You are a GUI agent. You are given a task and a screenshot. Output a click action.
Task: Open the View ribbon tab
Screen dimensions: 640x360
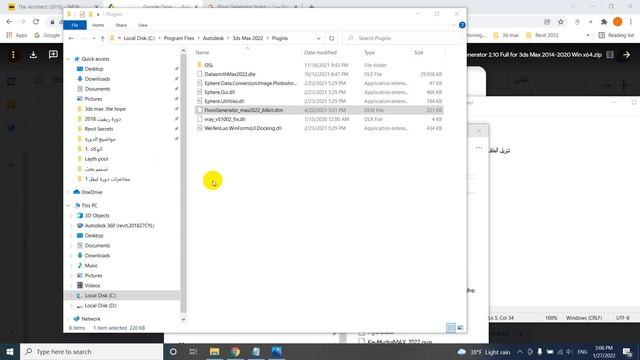[x=142, y=25]
